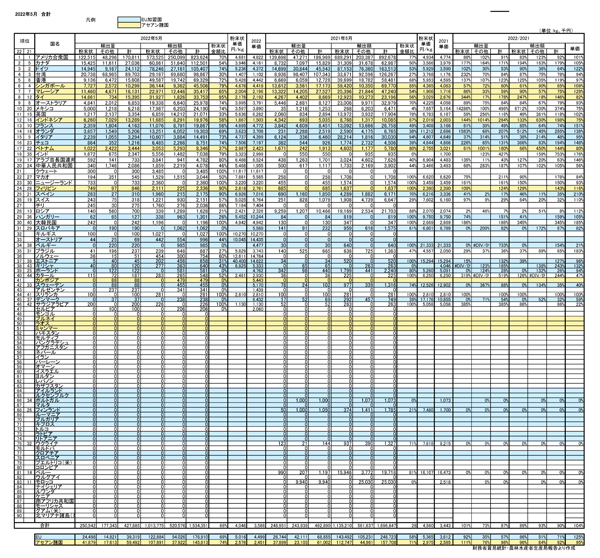Click the unit note above table's right edge
600x558 pixels.
tap(556, 31)
